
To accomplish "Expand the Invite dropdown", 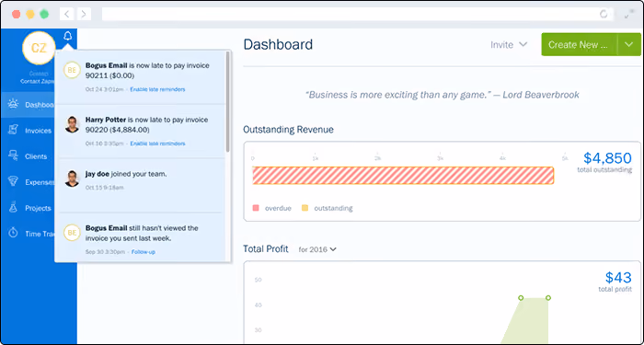I will (x=509, y=44).
